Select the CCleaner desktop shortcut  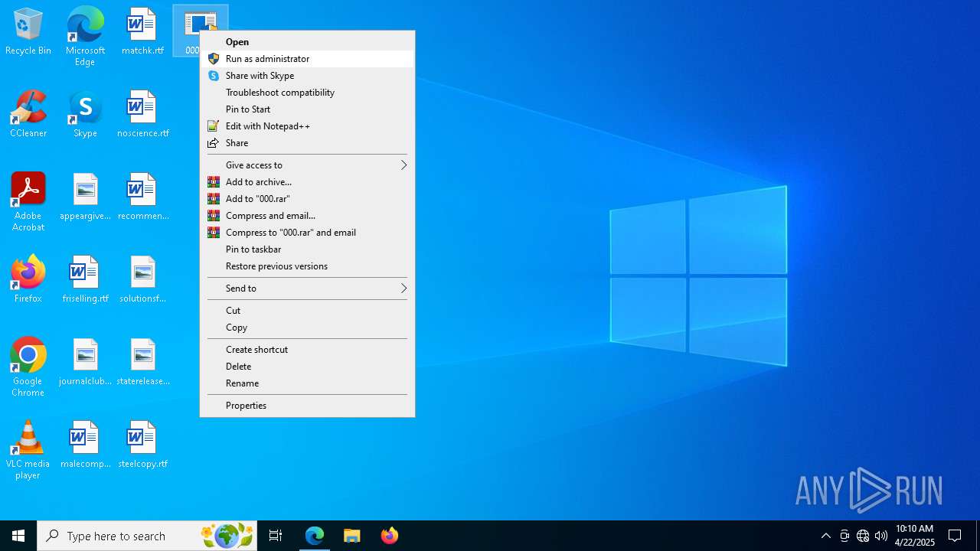(28, 114)
